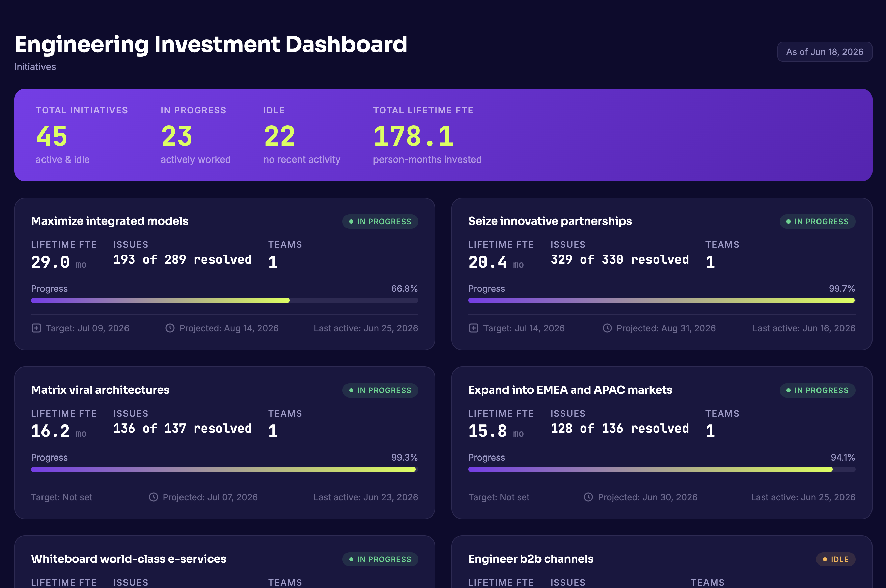Click the Engineering Investment Dashboard heading

point(211,44)
